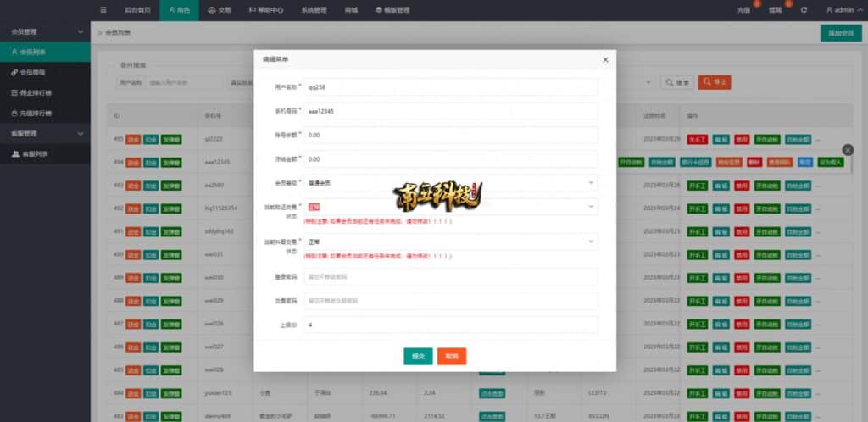
Task: Click the magnifier search button
Action: pyautogui.click(x=677, y=82)
